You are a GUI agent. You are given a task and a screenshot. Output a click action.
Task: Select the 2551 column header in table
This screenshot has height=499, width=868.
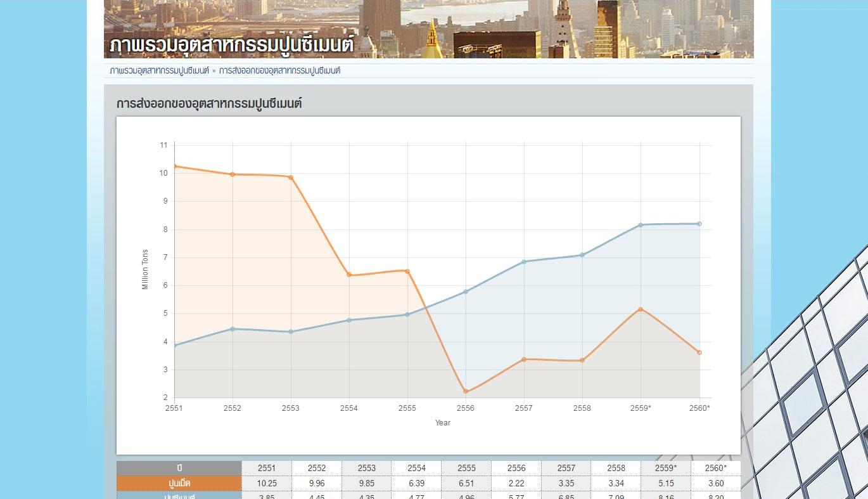(x=267, y=468)
